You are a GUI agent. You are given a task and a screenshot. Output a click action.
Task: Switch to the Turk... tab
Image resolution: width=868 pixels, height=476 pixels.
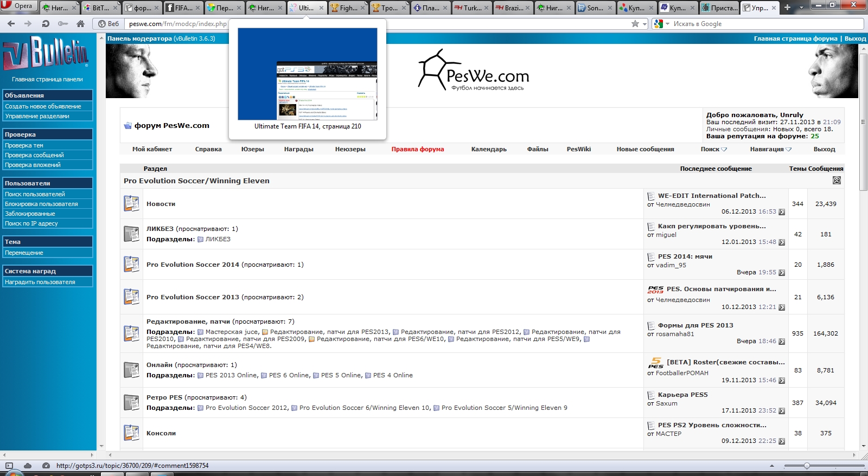tap(471, 8)
